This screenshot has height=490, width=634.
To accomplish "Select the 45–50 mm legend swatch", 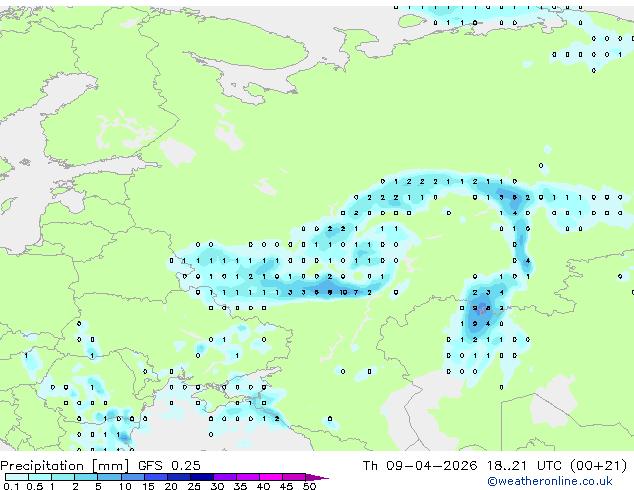I will click(294, 477).
